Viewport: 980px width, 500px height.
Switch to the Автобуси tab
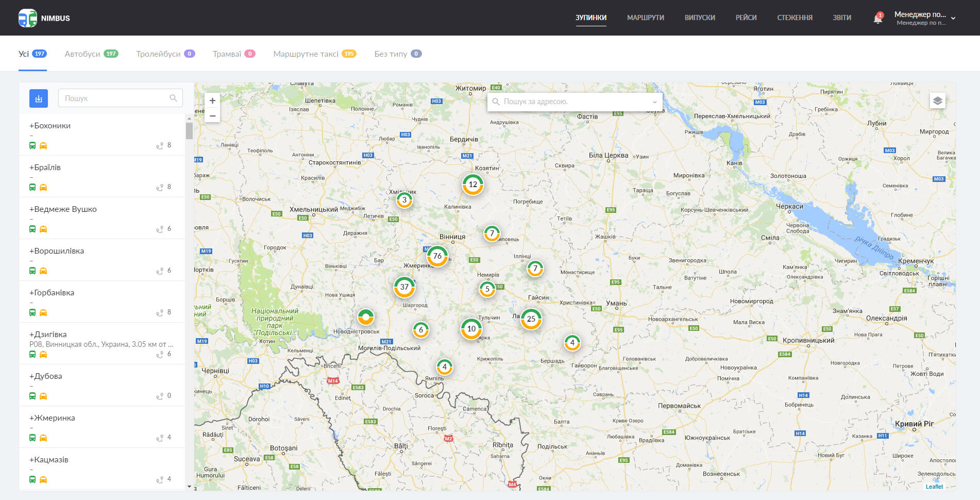click(91, 54)
